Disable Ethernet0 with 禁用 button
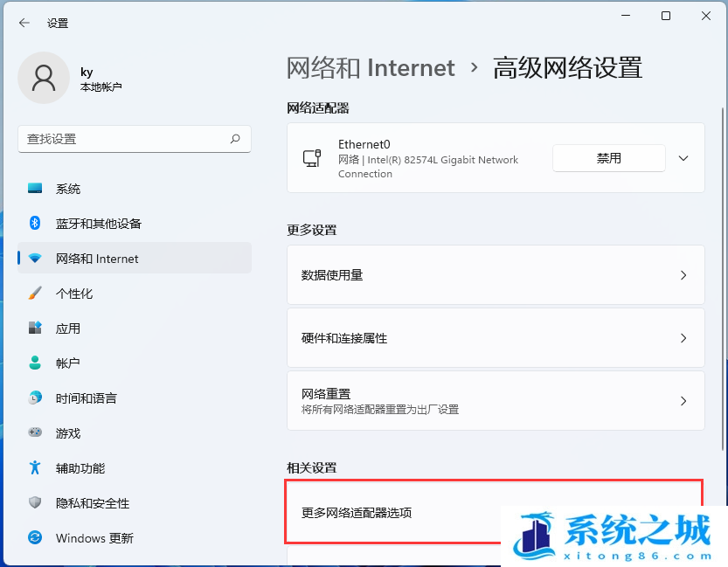The width and height of the screenshot is (728, 567). (608, 158)
